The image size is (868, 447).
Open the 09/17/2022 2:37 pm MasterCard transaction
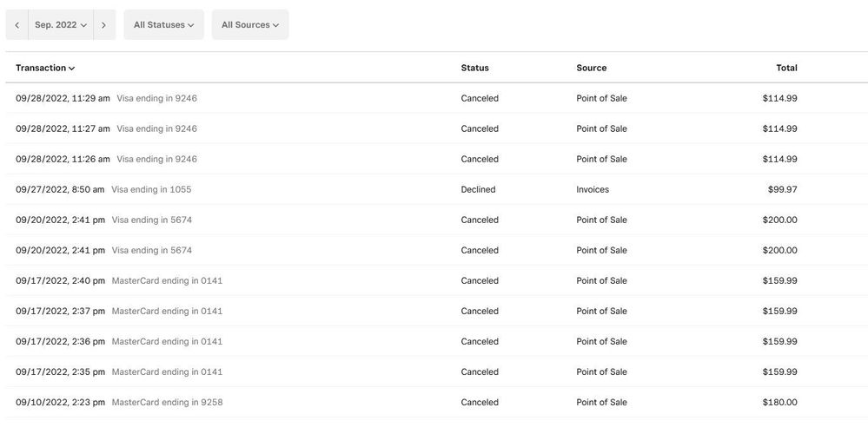[60, 311]
